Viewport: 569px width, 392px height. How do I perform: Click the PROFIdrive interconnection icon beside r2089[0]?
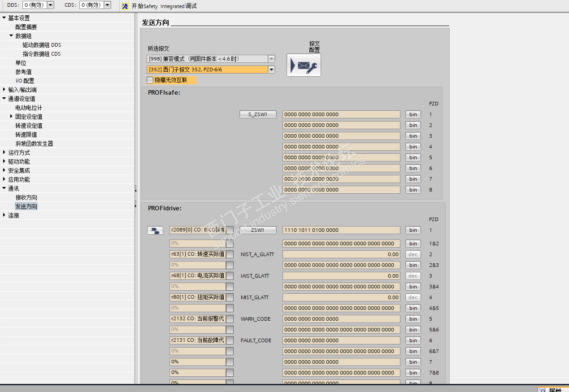pyautogui.click(x=155, y=231)
